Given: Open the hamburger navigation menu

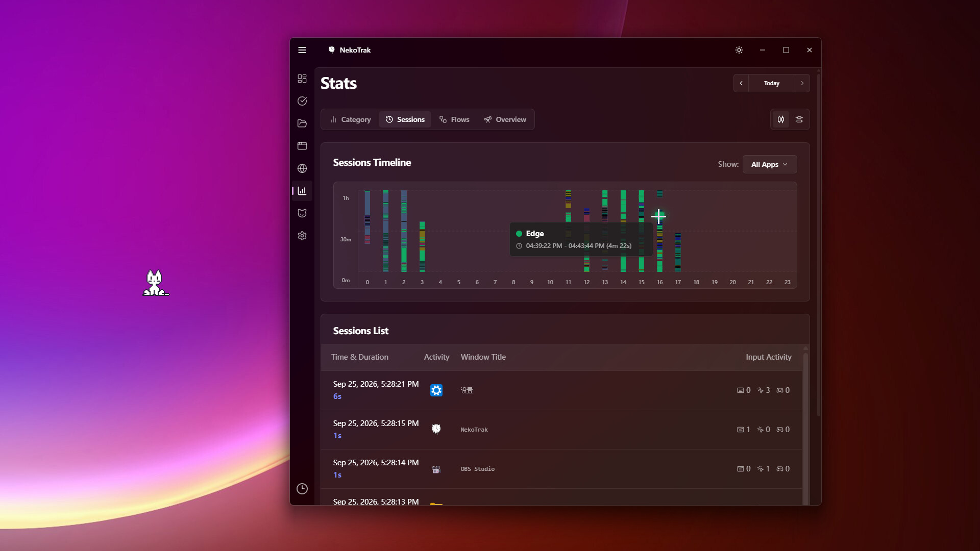Looking at the screenshot, I should tap(302, 50).
